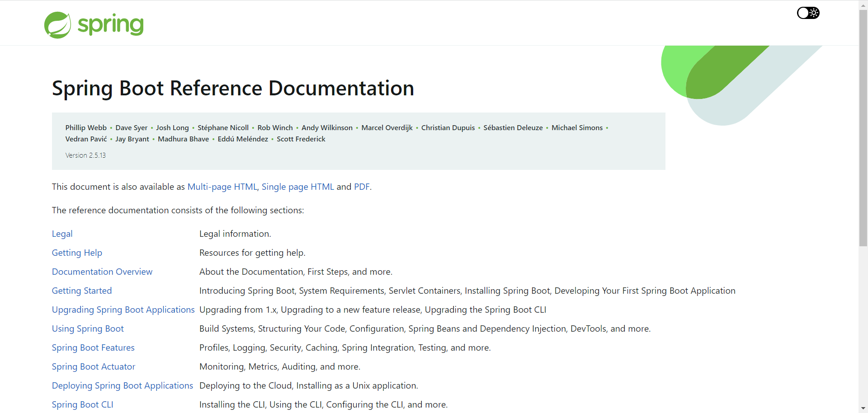Open the Getting Help section
Viewport: 868px width, 413px height.
[x=77, y=253]
